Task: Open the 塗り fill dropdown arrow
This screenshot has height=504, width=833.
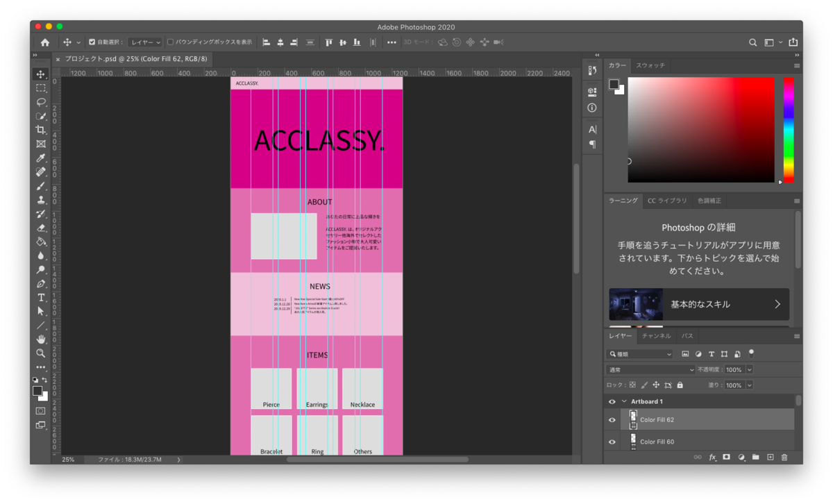Action: pos(749,385)
